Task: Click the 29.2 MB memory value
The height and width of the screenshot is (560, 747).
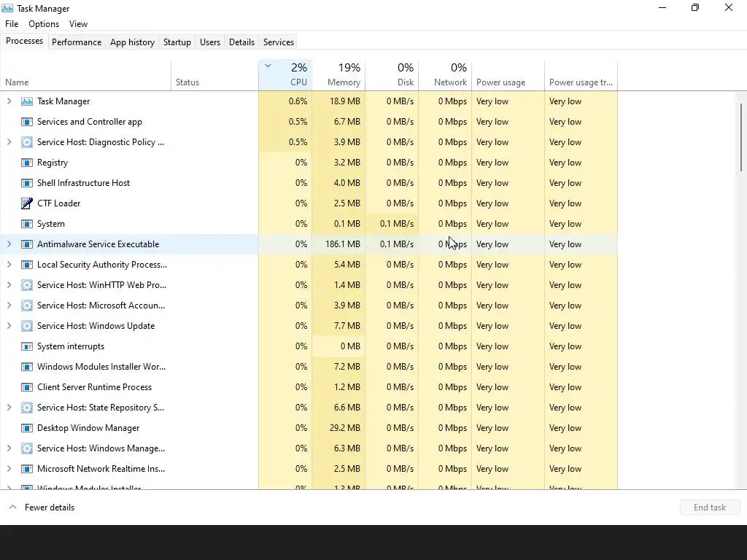Action: 345,427
